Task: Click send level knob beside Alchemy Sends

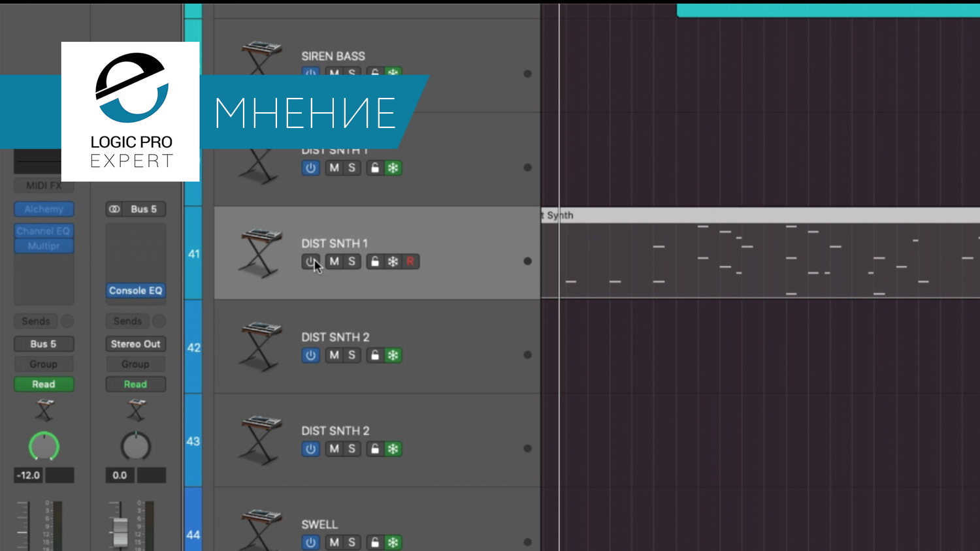Action: (67, 321)
